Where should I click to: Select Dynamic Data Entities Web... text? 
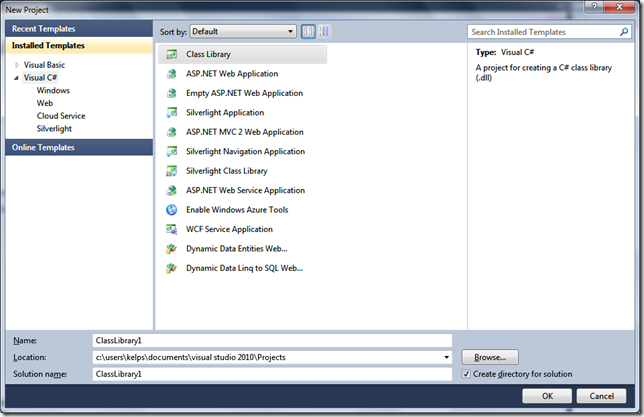(x=237, y=249)
